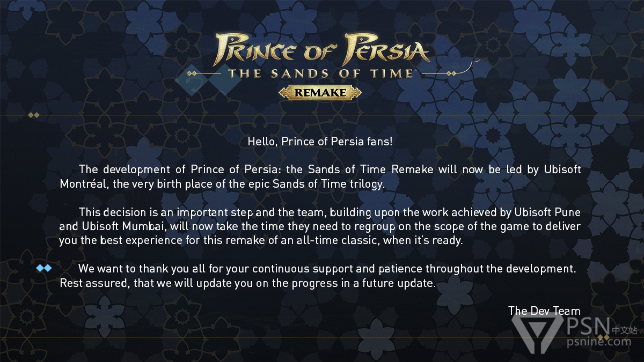Click the "Rest assured" closing line
This screenshot has height=362, width=644.
point(247,283)
